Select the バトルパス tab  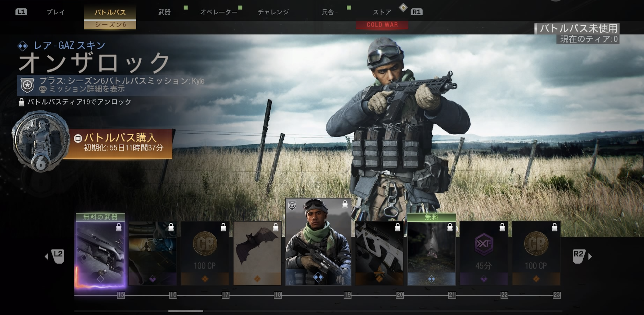110,12
